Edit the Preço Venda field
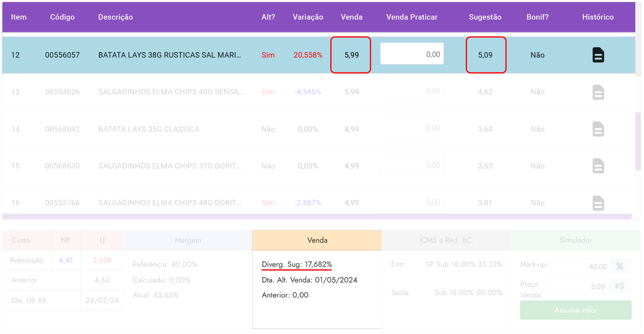The width and height of the screenshot is (644, 334). tap(580, 286)
